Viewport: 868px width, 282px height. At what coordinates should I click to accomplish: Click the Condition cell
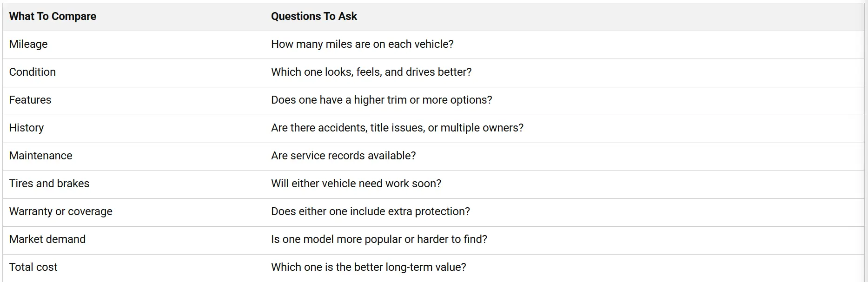point(33,72)
